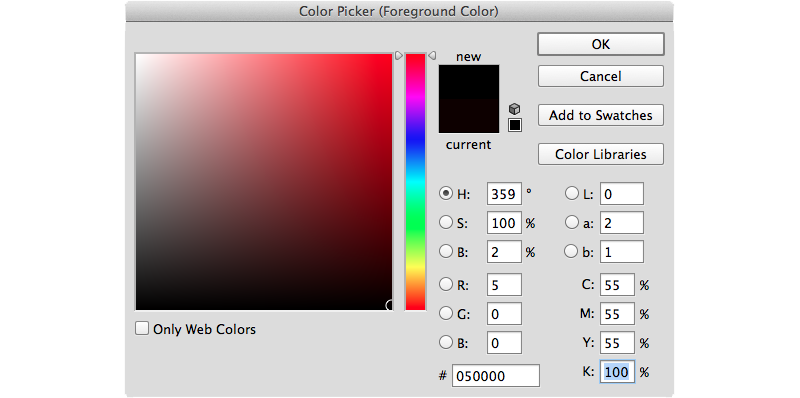Click the red saturation-brightness color field

[x=264, y=182]
